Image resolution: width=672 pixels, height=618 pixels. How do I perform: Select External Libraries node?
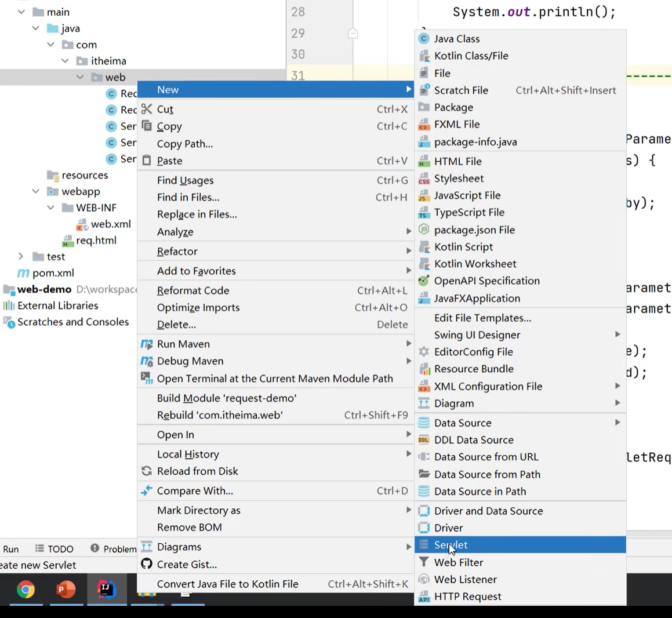(x=50, y=306)
